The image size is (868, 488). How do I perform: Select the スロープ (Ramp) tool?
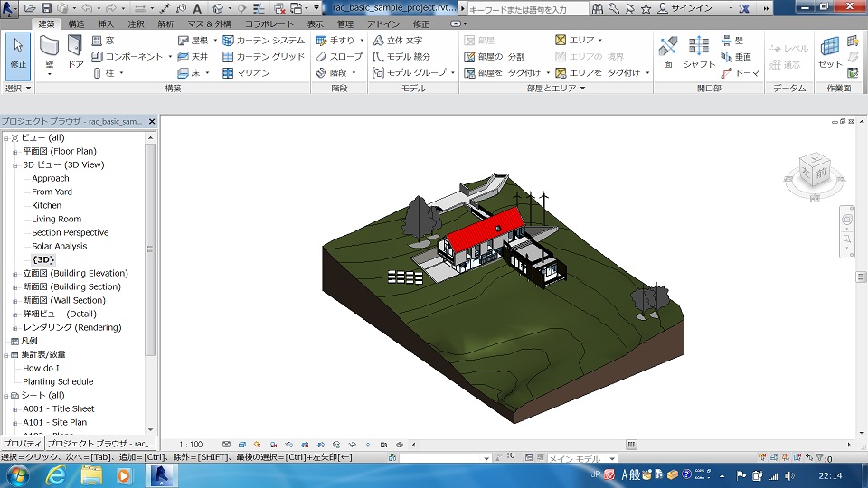tap(339, 57)
